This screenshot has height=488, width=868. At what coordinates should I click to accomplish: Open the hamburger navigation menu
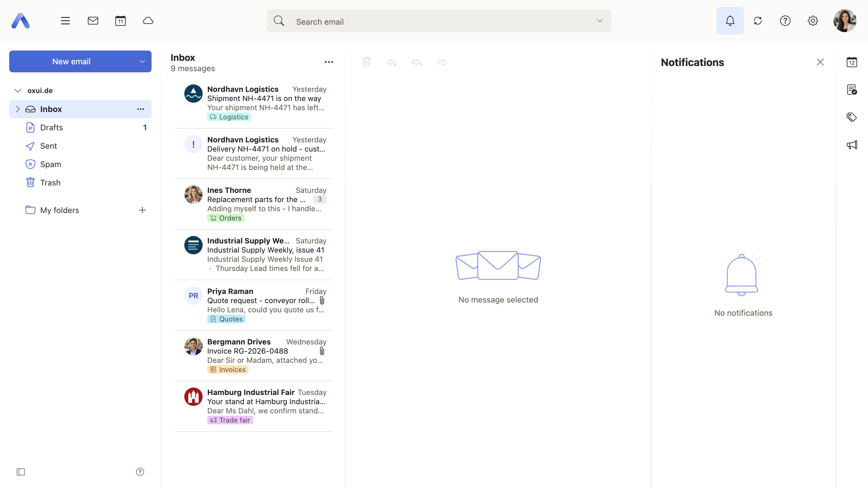click(65, 21)
